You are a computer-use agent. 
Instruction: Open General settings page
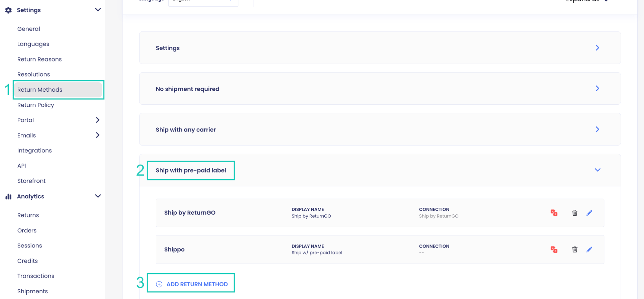(x=29, y=29)
